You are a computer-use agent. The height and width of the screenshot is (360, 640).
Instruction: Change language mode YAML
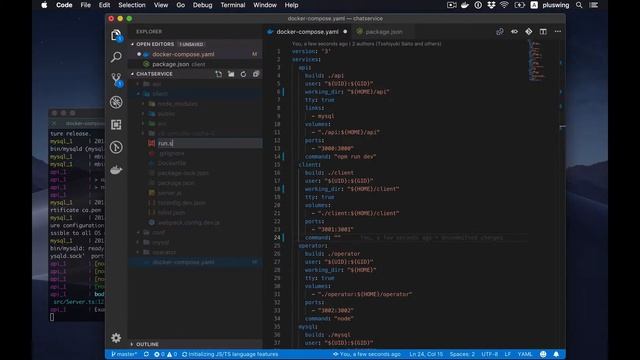525,354
